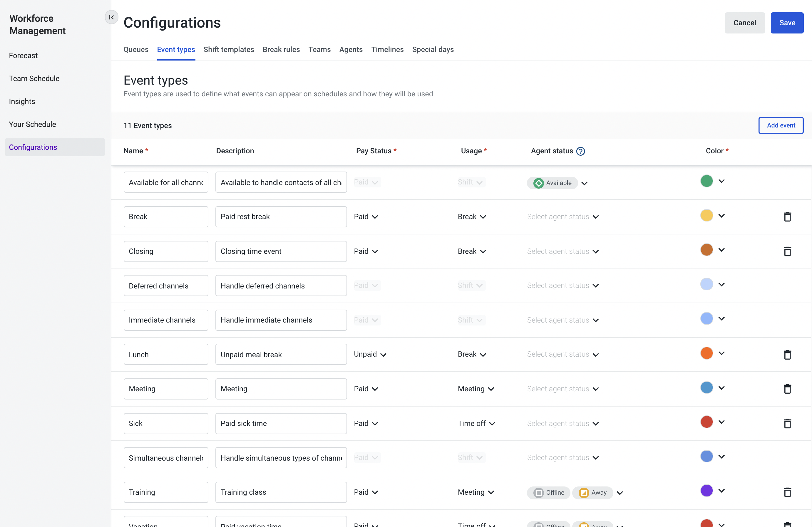Click the Away agent status icon for Training
812x527 pixels.
tap(582, 492)
